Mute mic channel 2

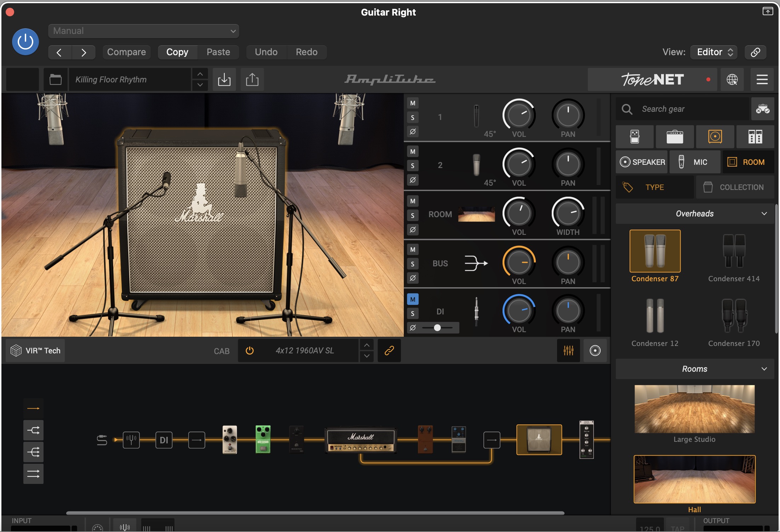(x=413, y=152)
